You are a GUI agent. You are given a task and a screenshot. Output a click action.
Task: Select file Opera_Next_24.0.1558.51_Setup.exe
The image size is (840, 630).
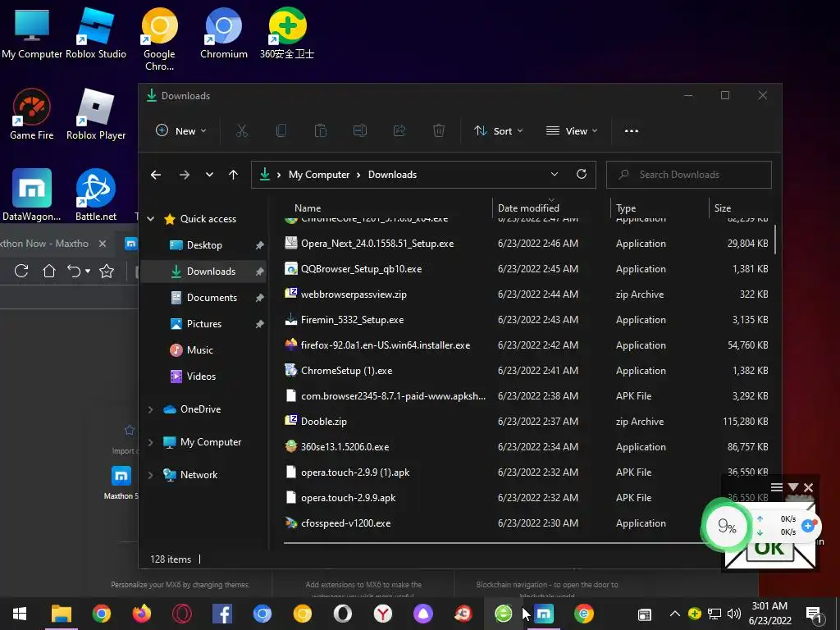pos(526,243)
